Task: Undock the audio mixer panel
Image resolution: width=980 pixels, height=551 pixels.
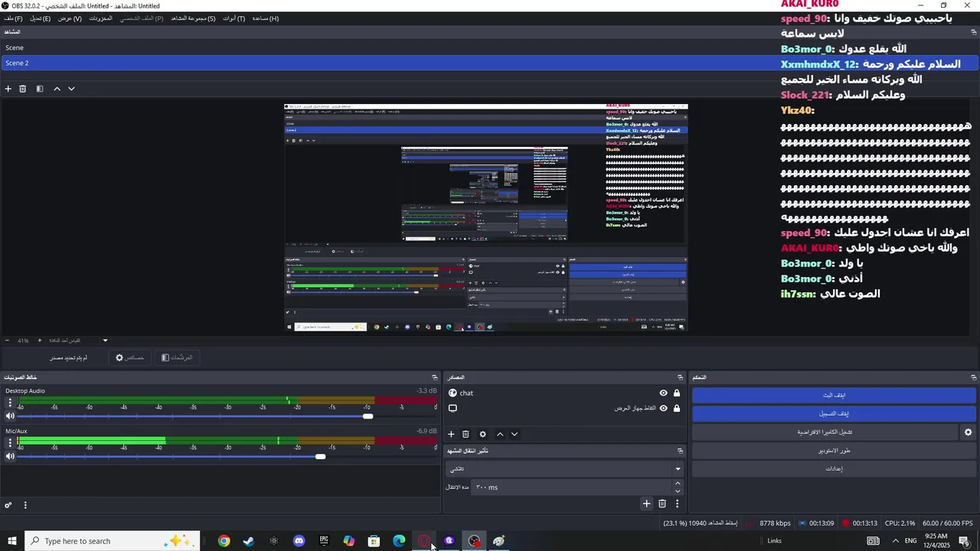Action: [435, 377]
